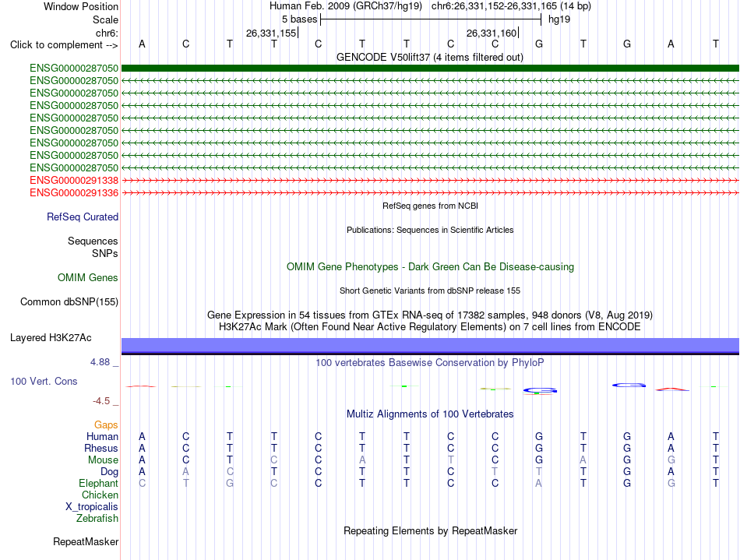Click the 'Human Feb. 2009 (GRCh37/hg19)' title text
Viewport: 740px width, 560px height.
click(x=345, y=6)
